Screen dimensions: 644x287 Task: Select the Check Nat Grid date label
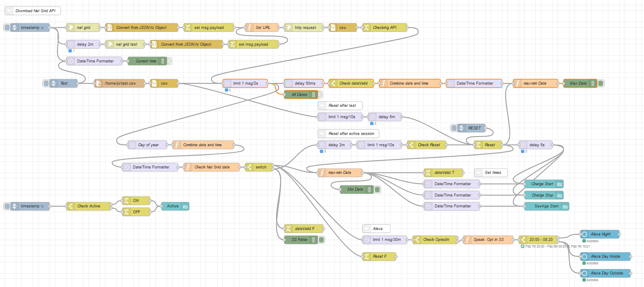(x=212, y=167)
